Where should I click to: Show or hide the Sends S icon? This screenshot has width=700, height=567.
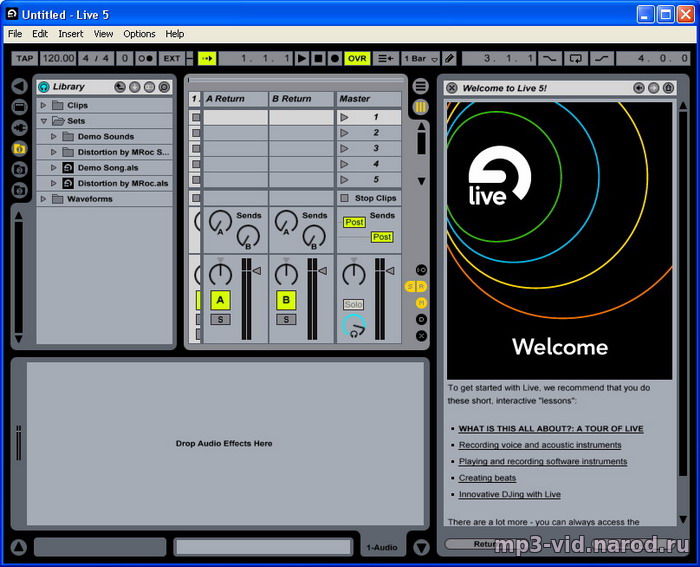point(410,287)
